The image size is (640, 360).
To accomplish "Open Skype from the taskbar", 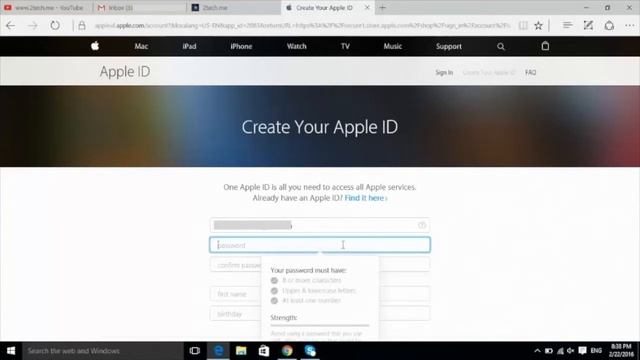I will tap(310, 351).
